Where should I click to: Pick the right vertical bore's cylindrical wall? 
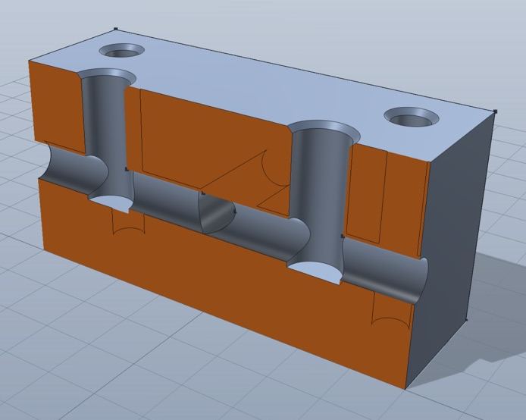318,198
